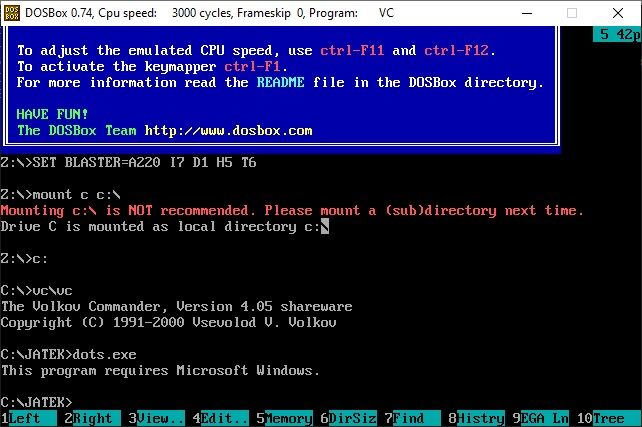Open the 5 Memory function key
This screenshot has width=642, height=427.
coord(285,418)
